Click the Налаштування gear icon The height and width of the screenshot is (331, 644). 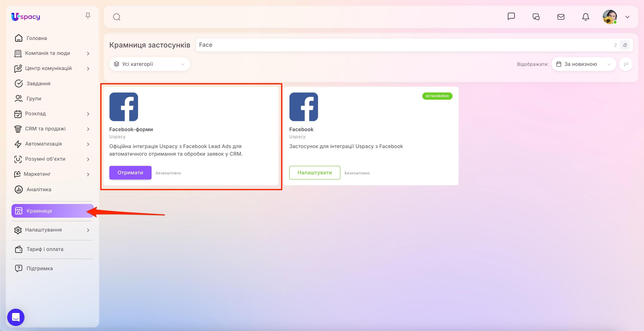pos(18,230)
